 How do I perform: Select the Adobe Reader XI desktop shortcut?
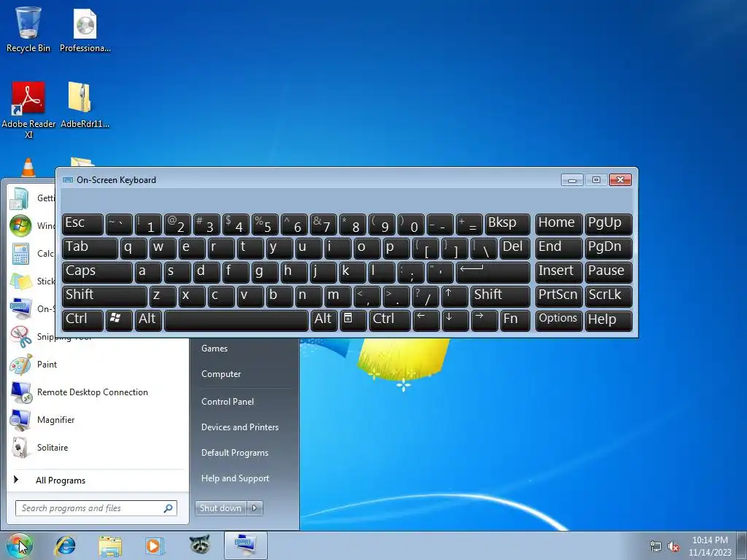[x=28, y=111]
